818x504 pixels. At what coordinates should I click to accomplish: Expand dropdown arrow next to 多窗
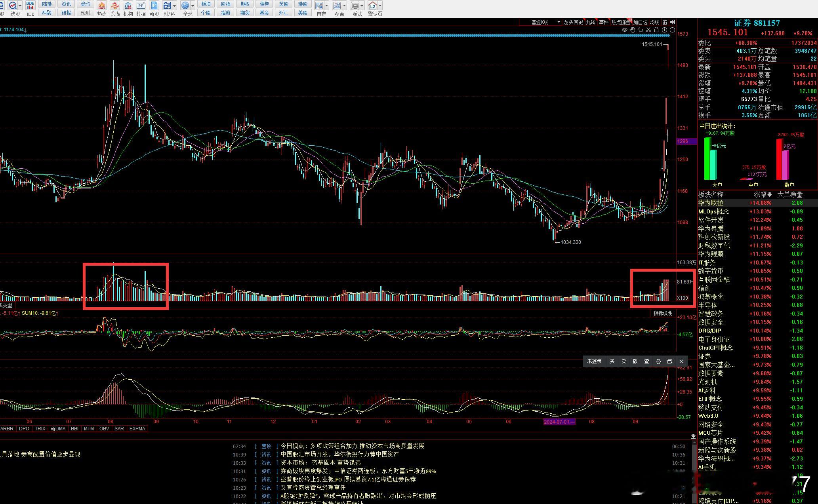pyautogui.click(x=344, y=6)
